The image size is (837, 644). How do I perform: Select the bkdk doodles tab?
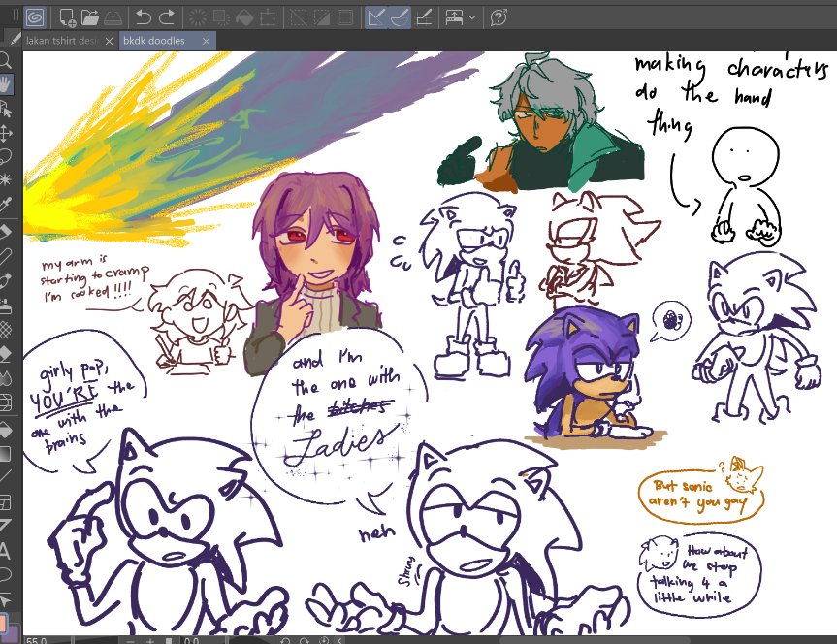point(154,41)
